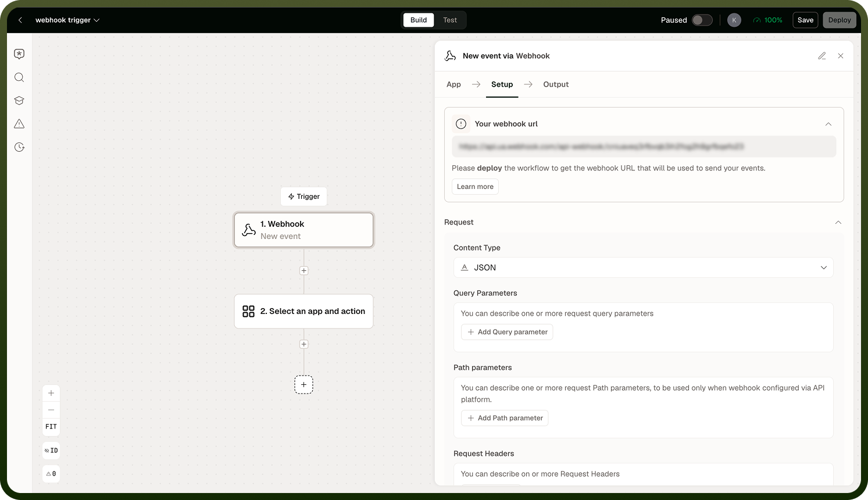Add a step below the Select an app node
The height and width of the screenshot is (500, 868).
(x=303, y=344)
